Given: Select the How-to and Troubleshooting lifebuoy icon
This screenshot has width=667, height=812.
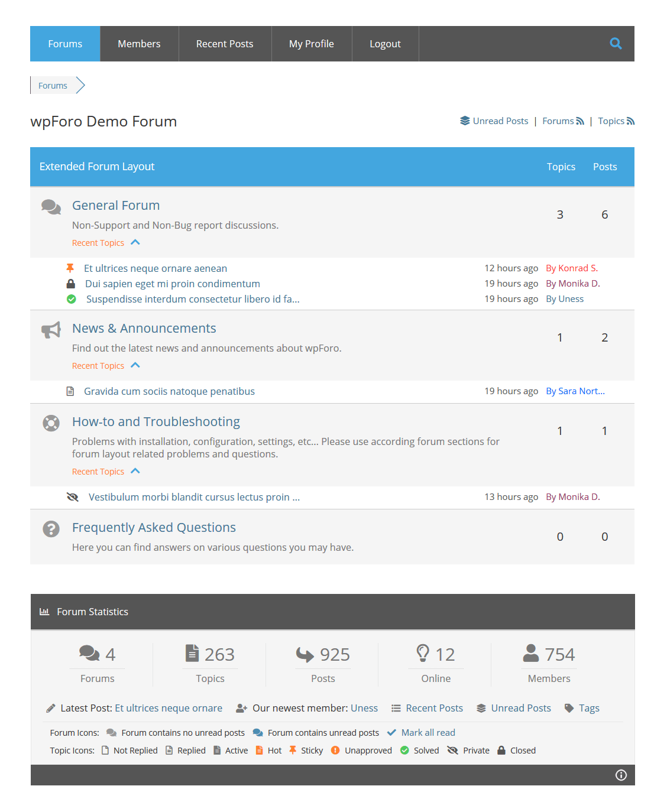Looking at the screenshot, I should point(51,423).
